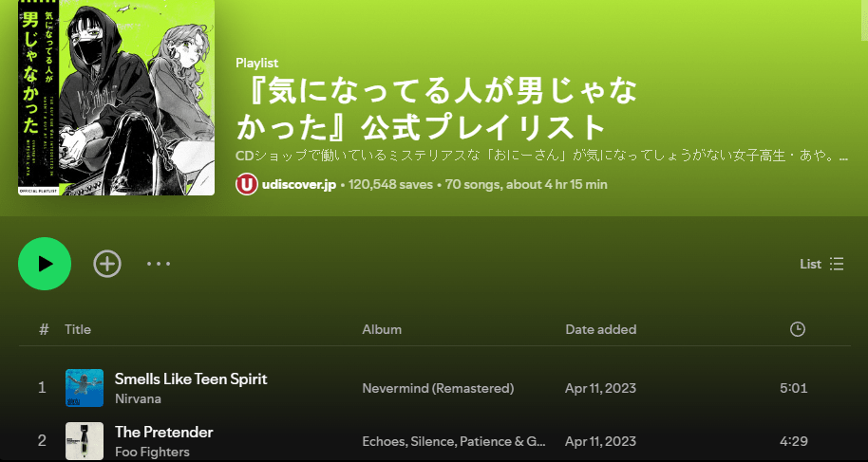Open the List view options dropdown
The width and height of the screenshot is (868, 462).
[x=821, y=264]
